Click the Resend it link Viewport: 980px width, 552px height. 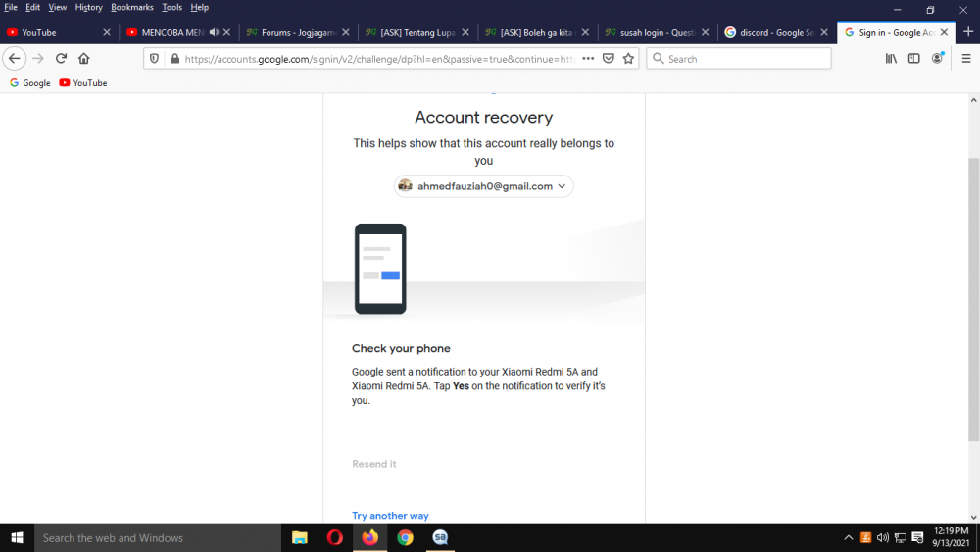pyautogui.click(x=373, y=464)
